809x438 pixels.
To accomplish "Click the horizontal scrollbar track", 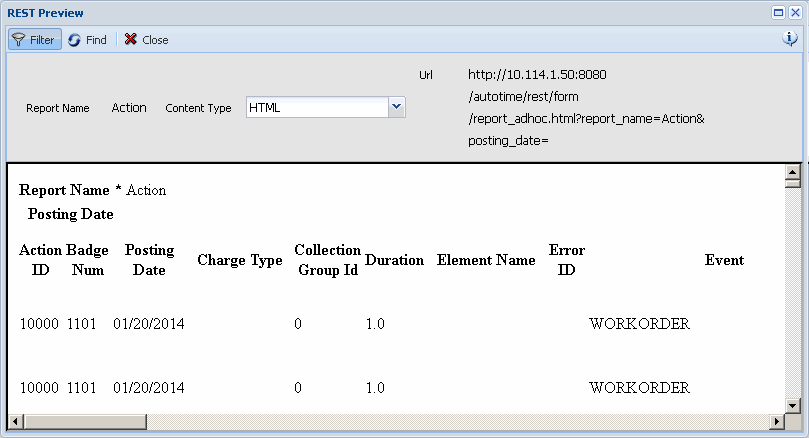I will point(400,422).
